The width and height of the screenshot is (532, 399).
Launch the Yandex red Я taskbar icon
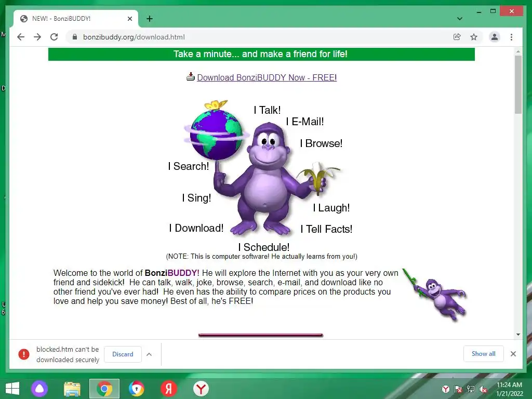[169, 389]
